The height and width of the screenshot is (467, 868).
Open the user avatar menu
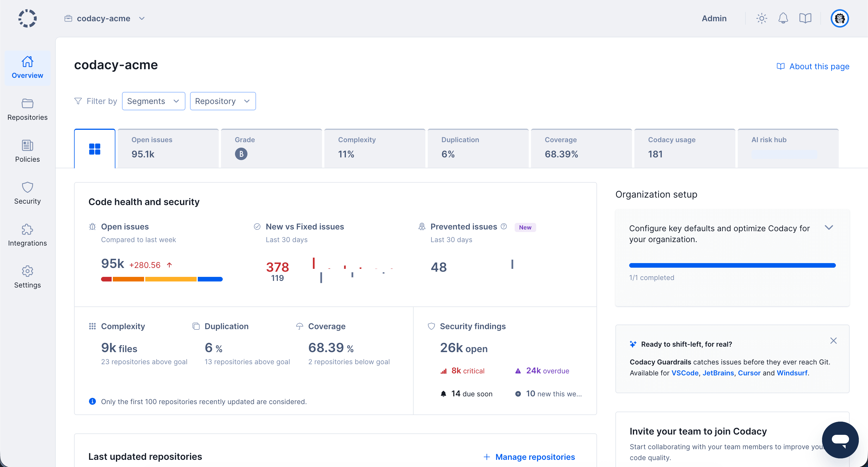coord(840,18)
